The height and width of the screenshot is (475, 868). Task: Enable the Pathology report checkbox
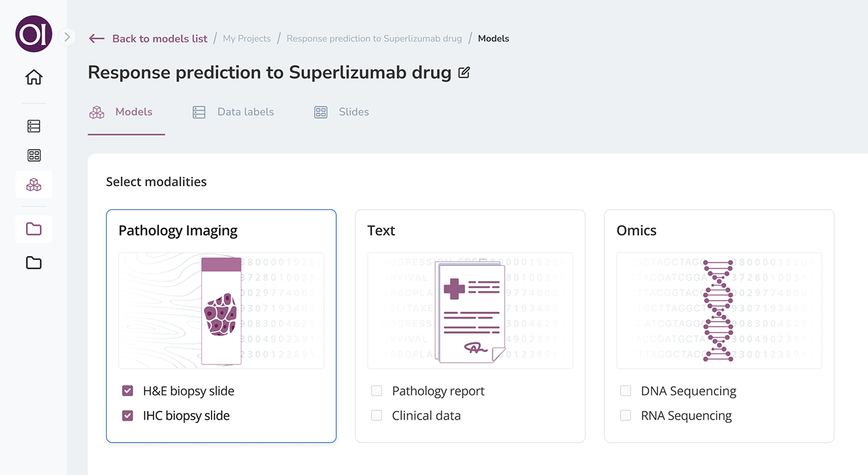click(x=377, y=391)
